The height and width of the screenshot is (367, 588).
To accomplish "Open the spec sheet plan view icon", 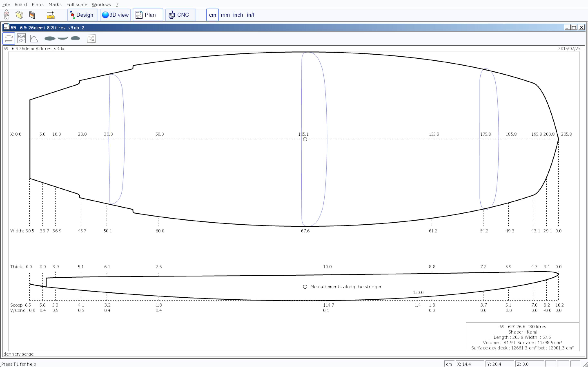I will (21, 39).
